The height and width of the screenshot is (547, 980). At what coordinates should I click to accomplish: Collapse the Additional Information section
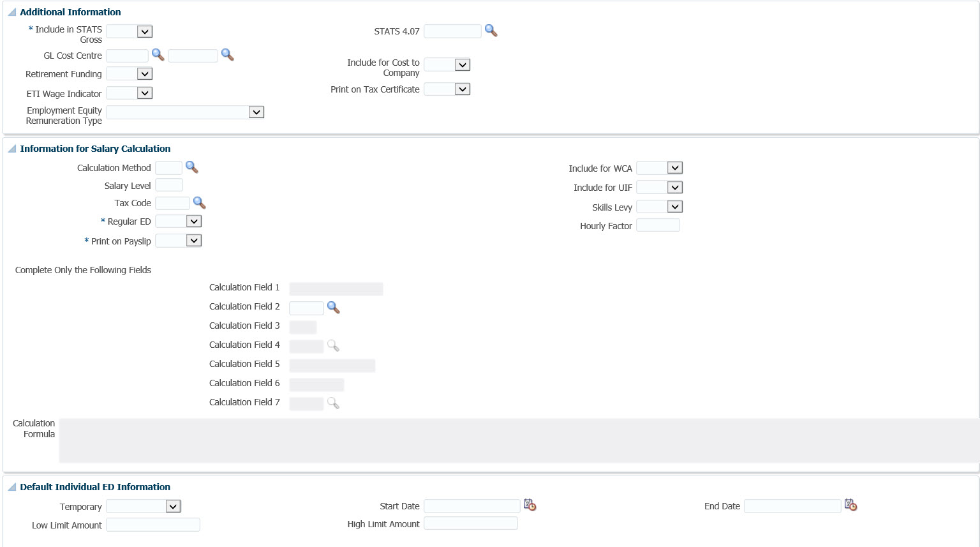point(11,12)
